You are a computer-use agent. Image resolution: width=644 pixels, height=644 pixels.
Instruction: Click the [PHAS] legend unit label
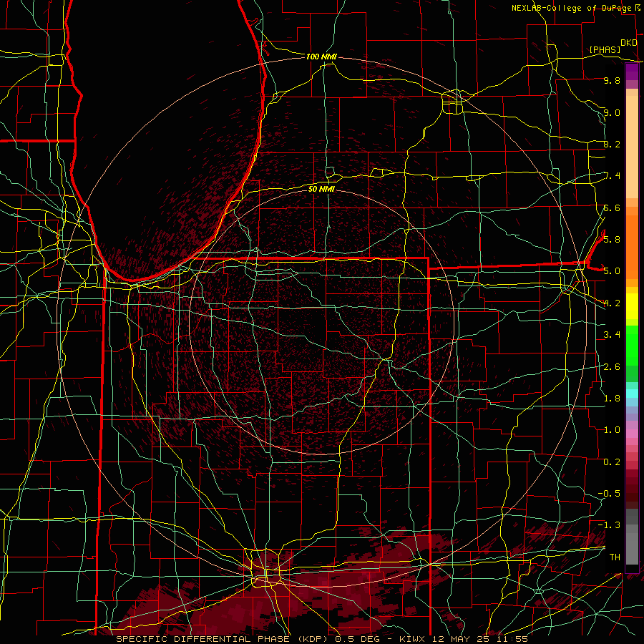tap(605, 49)
